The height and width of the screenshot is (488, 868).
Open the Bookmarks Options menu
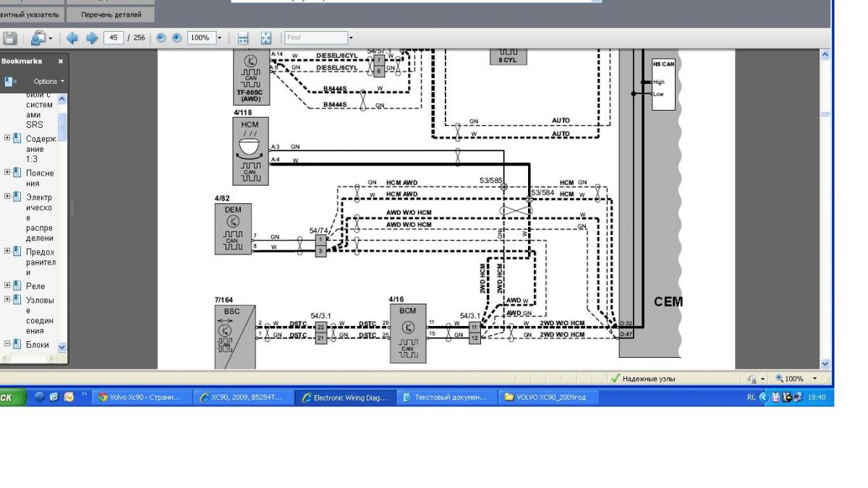point(49,81)
